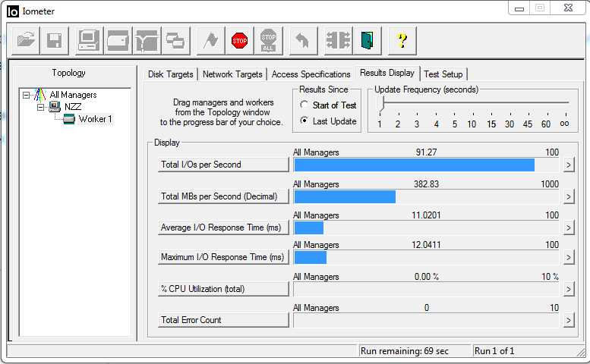Select Worker 1 in topology tree
Viewport: 590px width, 364px height.
tap(95, 119)
